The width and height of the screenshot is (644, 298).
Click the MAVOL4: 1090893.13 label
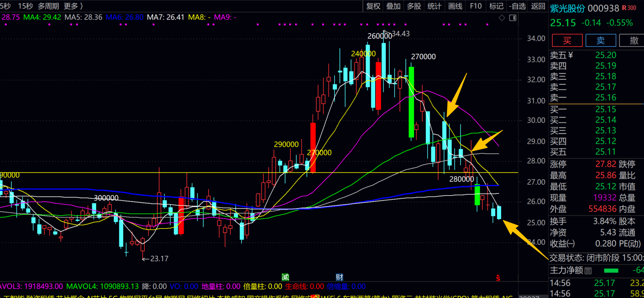(102, 287)
